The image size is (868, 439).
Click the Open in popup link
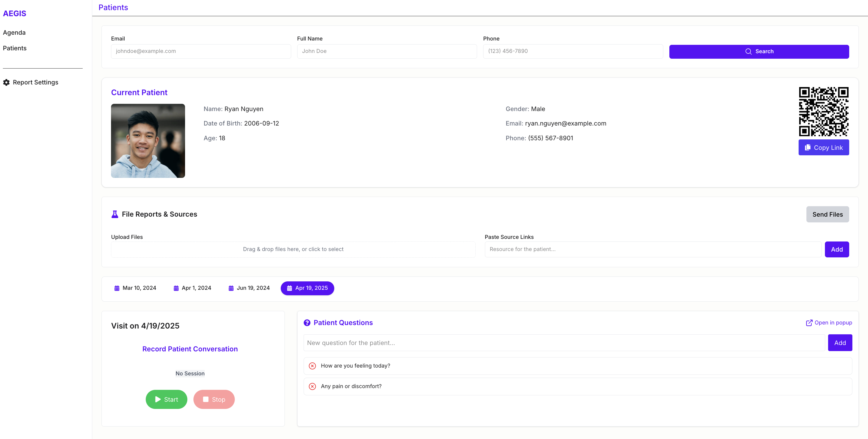[829, 323]
